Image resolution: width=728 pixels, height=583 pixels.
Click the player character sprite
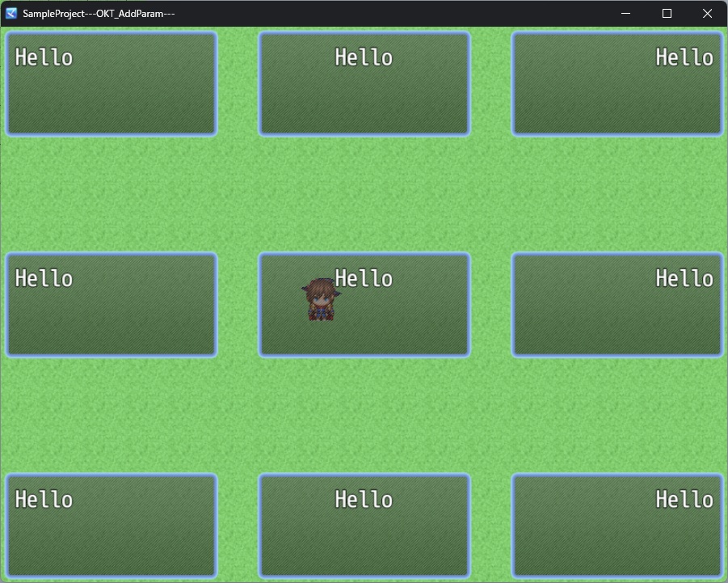coord(321,300)
